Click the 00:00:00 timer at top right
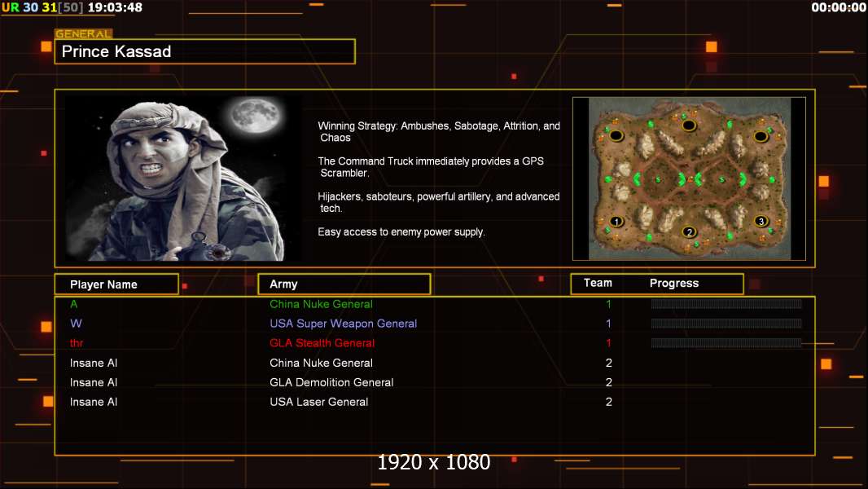 pyautogui.click(x=838, y=7)
